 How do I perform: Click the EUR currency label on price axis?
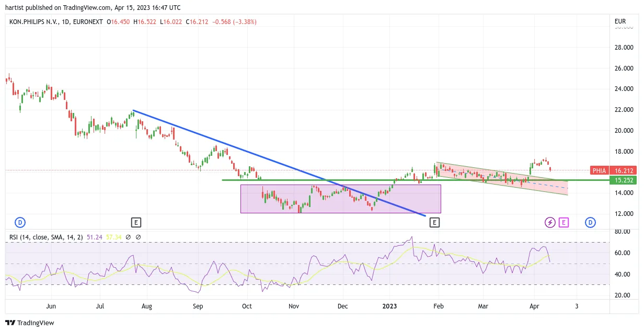pyautogui.click(x=620, y=21)
